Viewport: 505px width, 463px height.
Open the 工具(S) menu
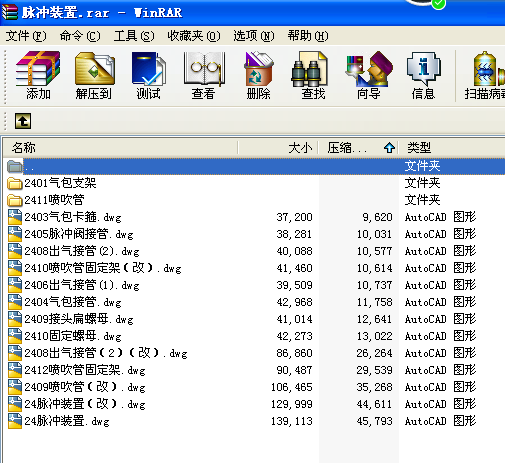pos(134,36)
